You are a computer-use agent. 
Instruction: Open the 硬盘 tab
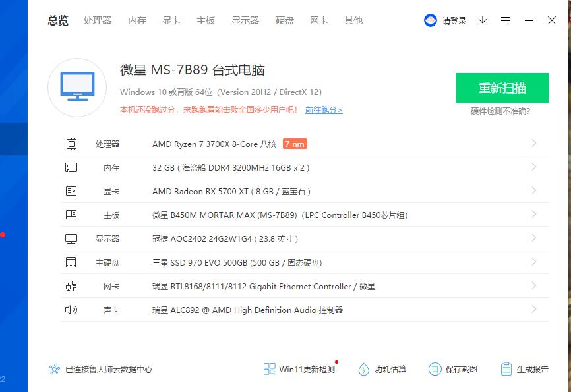[285, 20]
